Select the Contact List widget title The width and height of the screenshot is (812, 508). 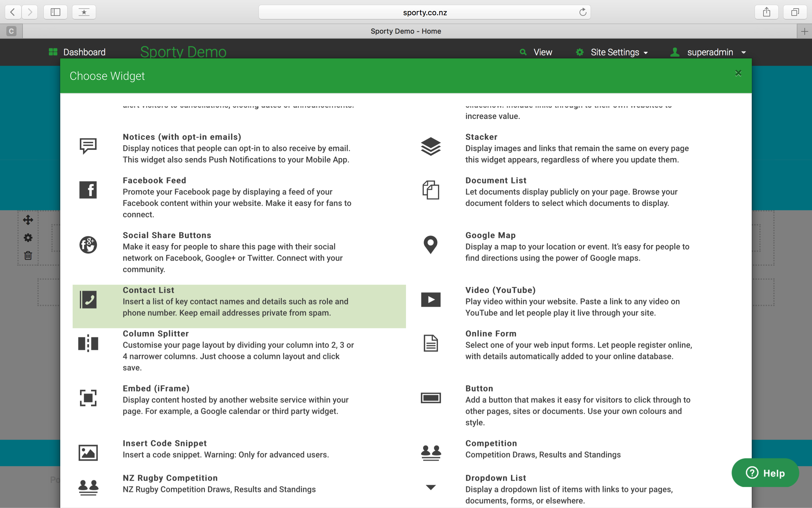(148, 290)
